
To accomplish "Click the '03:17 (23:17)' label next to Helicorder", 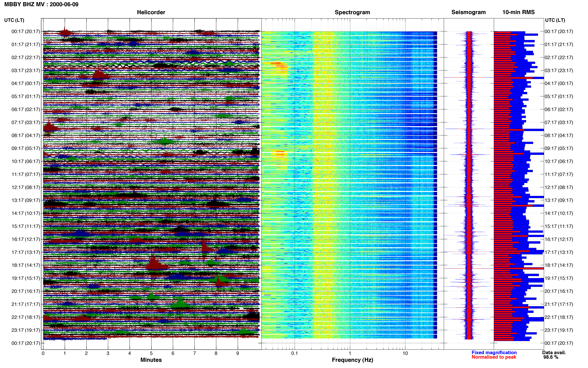I will 26,71.
